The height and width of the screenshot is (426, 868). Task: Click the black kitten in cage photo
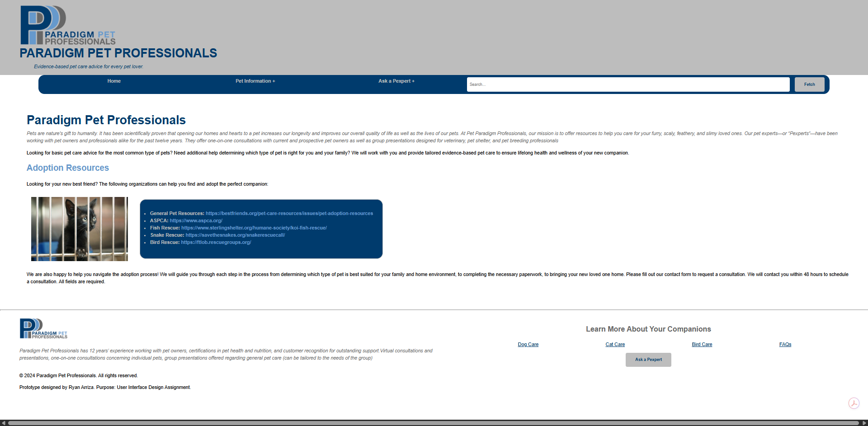coord(80,229)
